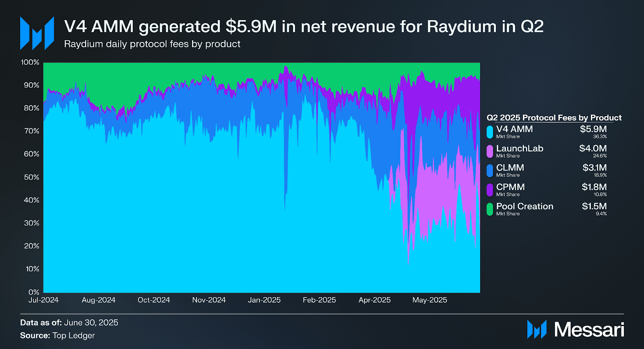Click the 'Nov-2024' x-axis label
This screenshot has height=349, width=644.
pyautogui.click(x=209, y=300)
